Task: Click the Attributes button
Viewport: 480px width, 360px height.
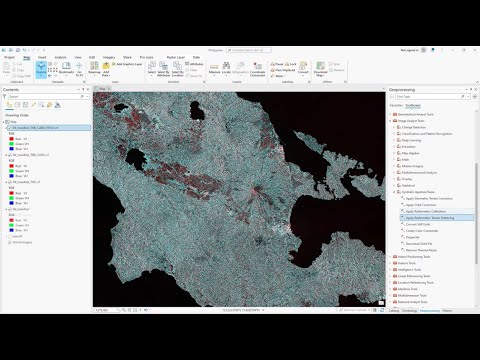Action: click(x=194, y=64)
